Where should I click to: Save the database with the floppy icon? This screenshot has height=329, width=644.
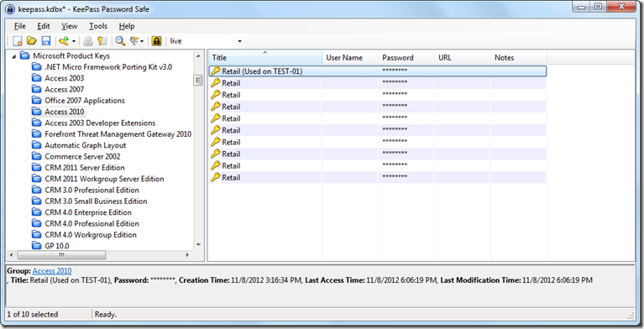tap(46, 41)
